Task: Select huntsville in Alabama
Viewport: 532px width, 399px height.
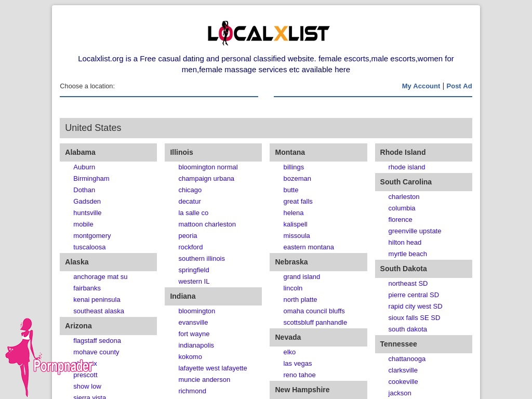Action: [87, 212]
